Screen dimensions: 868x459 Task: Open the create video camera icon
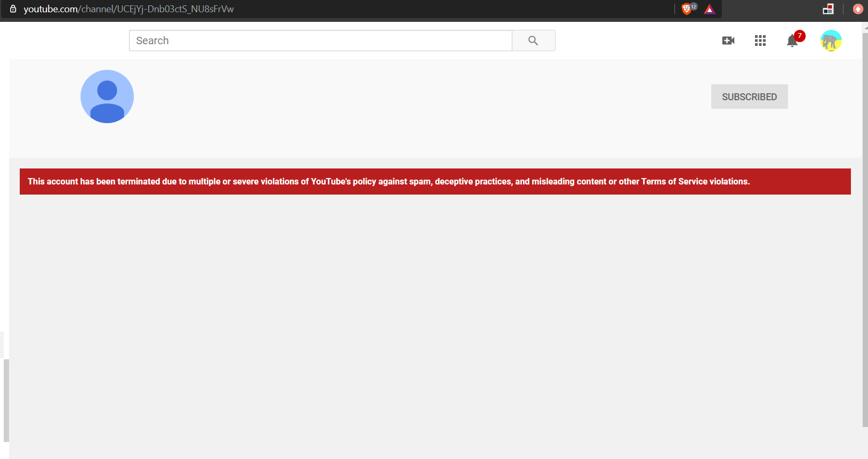coord(728,41)
